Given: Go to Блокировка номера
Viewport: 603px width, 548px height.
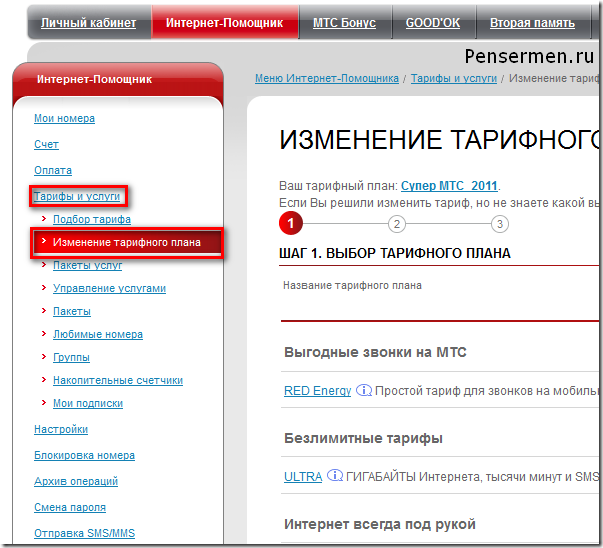Looking at the screenshot, I should pos(84,455).
